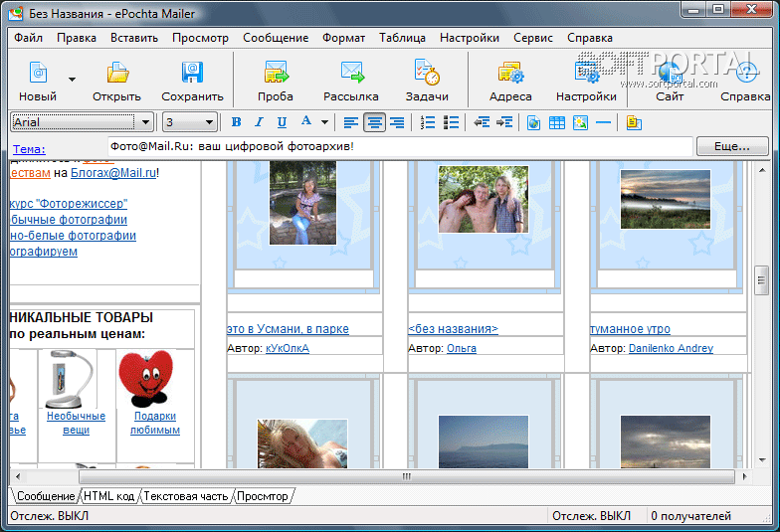Toggle italic text formatting
Viewport: 780px width, 532px height.
[x=259, y=122]
